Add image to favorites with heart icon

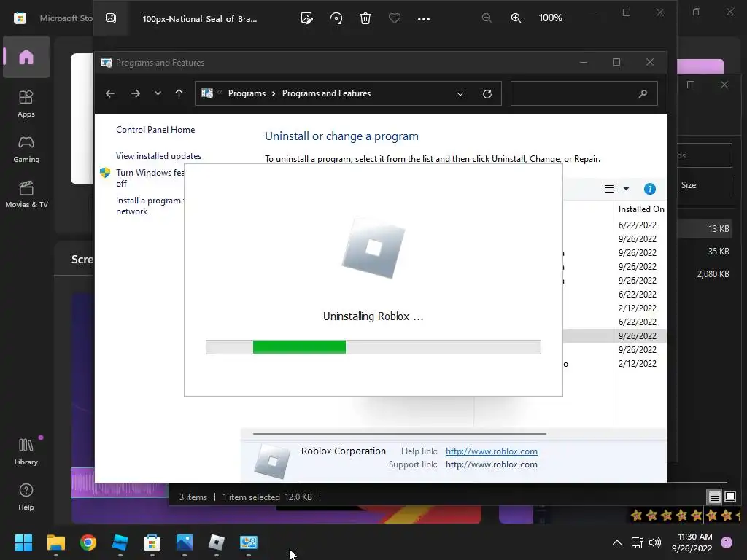pyautogui.click(x=395, y=18)
